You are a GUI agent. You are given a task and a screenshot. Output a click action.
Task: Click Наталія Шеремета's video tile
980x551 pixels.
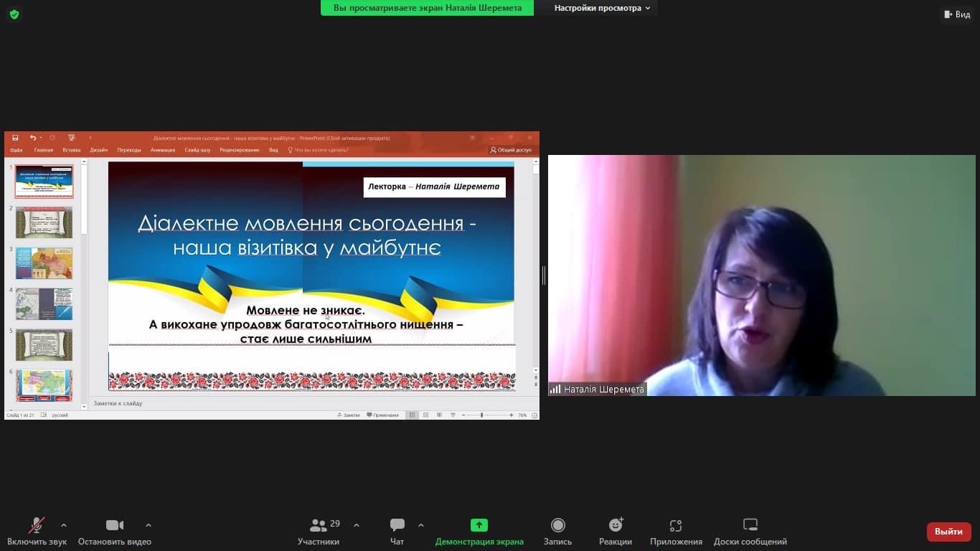point(761,275)
